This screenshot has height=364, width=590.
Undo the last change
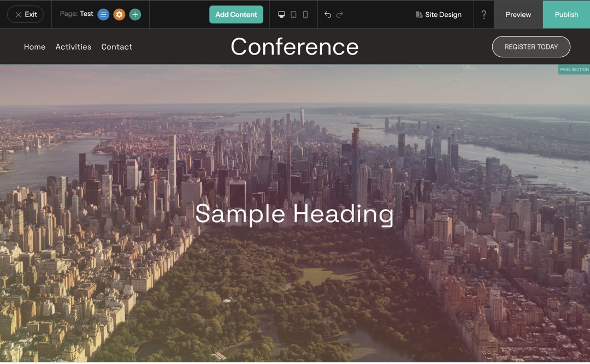328,15
